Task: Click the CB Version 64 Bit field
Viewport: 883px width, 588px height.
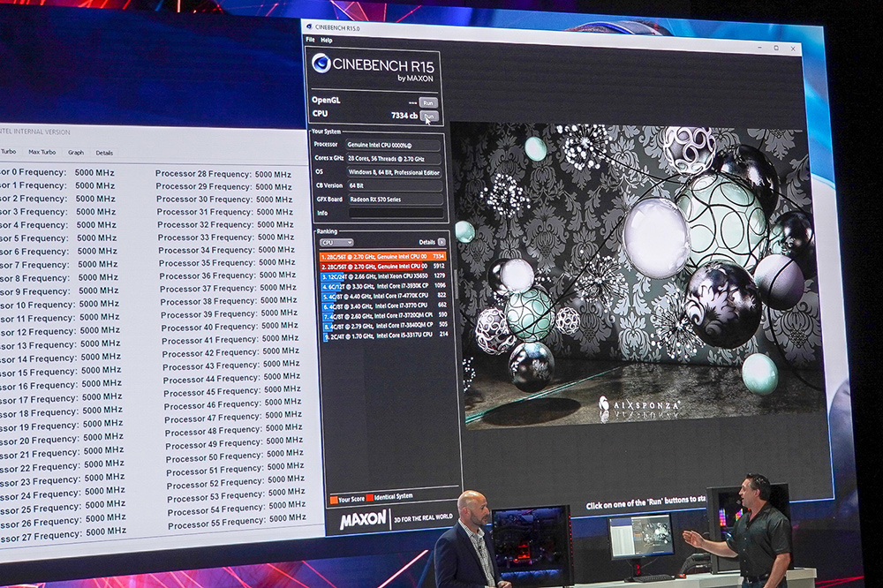Action: click(394, 185)
